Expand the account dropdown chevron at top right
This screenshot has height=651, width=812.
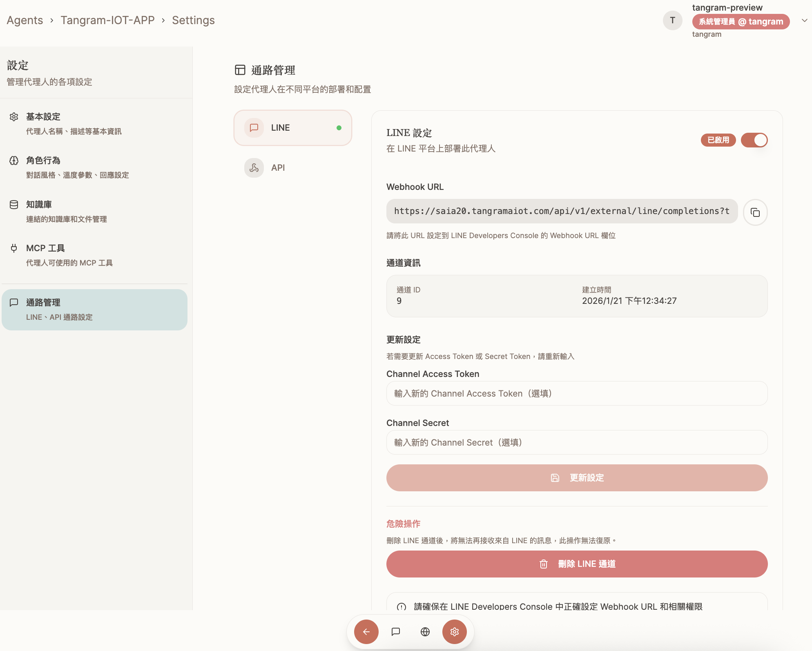804,20
